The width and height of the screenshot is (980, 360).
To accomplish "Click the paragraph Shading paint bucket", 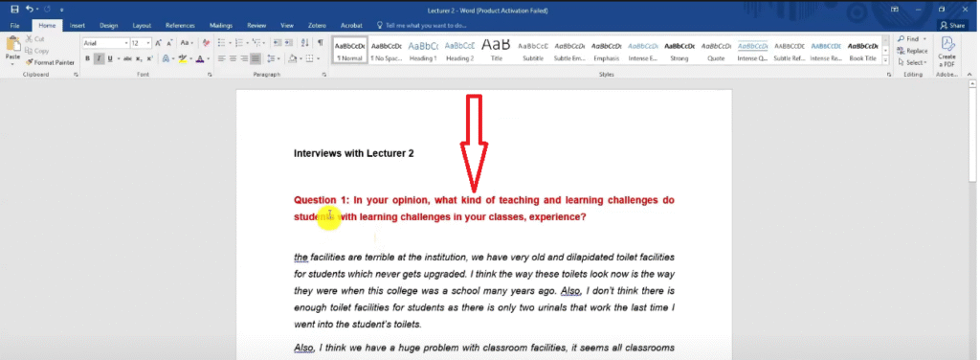I will coord(292,58).
